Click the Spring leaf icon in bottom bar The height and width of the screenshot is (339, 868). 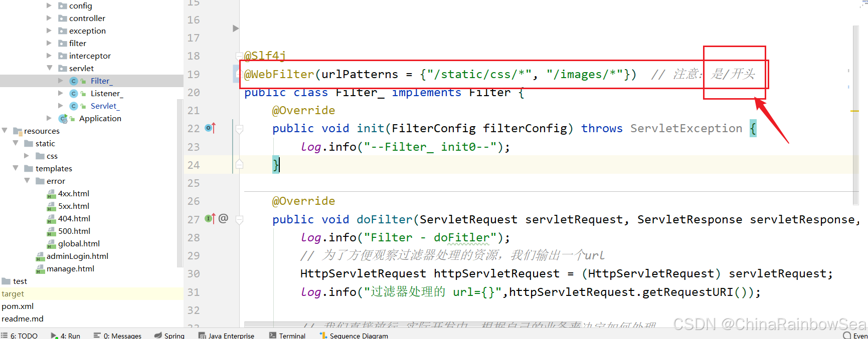[158, 335]
